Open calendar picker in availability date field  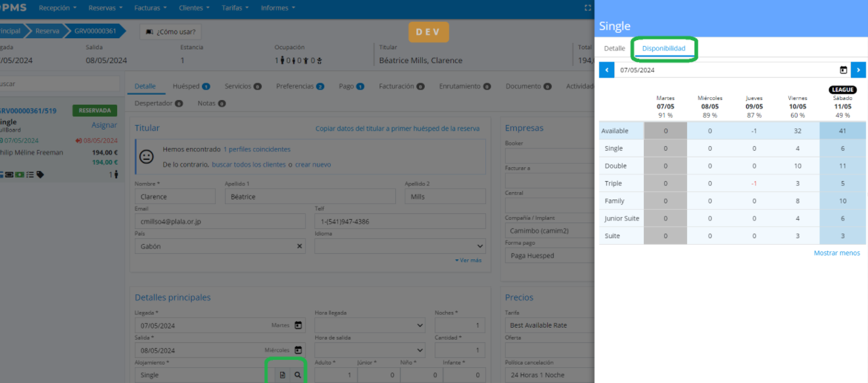[843, 70]
